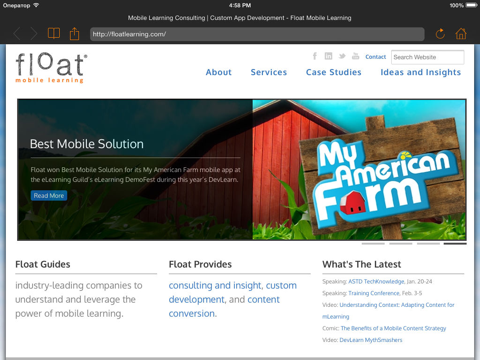This screenshot has height=360, width=480.
Task: Tap the share icon in the toolbar
Action: (x=74, y=34)
